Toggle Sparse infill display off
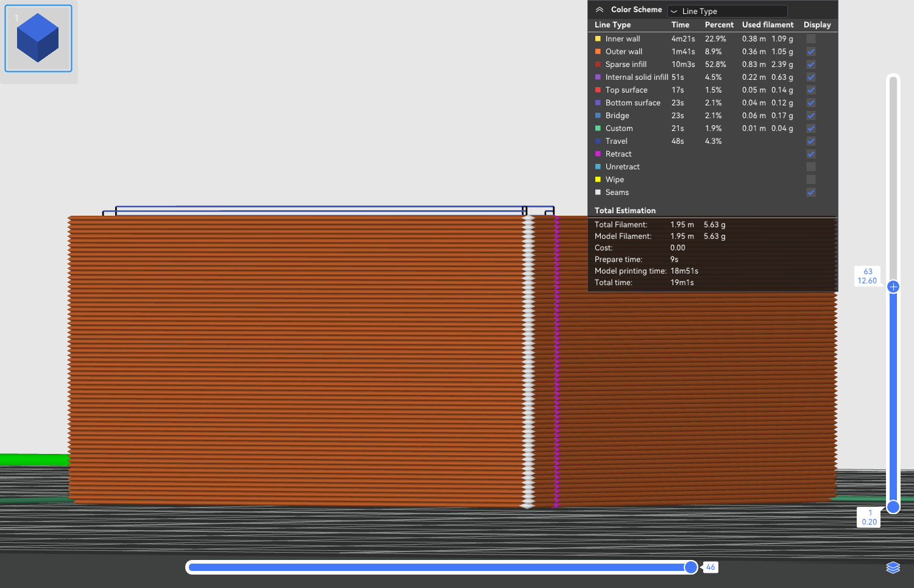Viewport: 914px width, 588px height. click(x=810, y=65)
